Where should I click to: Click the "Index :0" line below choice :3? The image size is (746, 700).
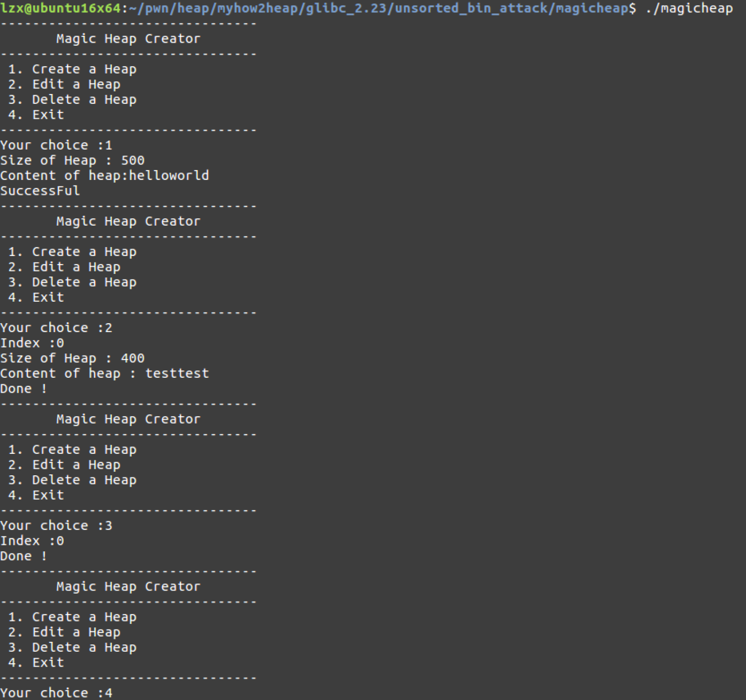(x=32, y=541)
